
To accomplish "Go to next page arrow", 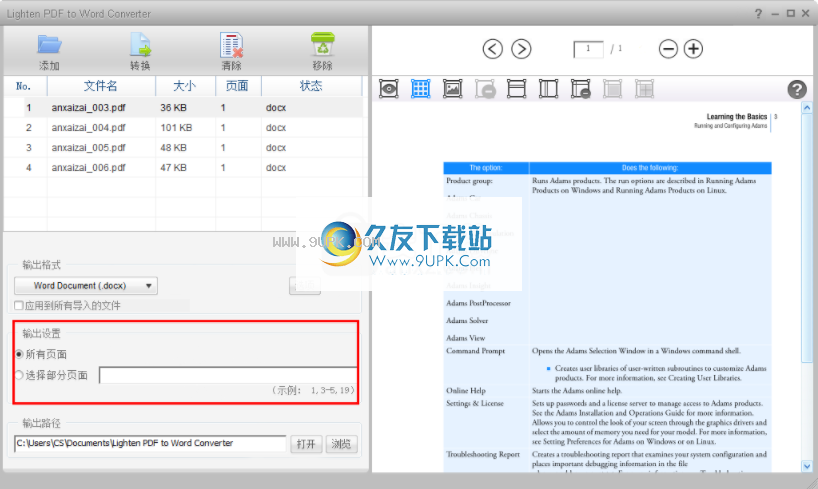I will tap(521, 49).
